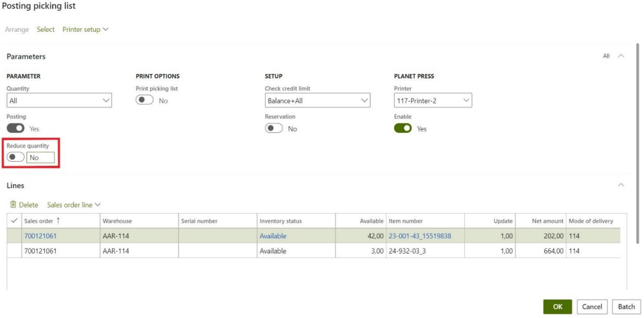Turn on the Reservation toggle
Screen dimensions: 644x318
tap(274, 129)
